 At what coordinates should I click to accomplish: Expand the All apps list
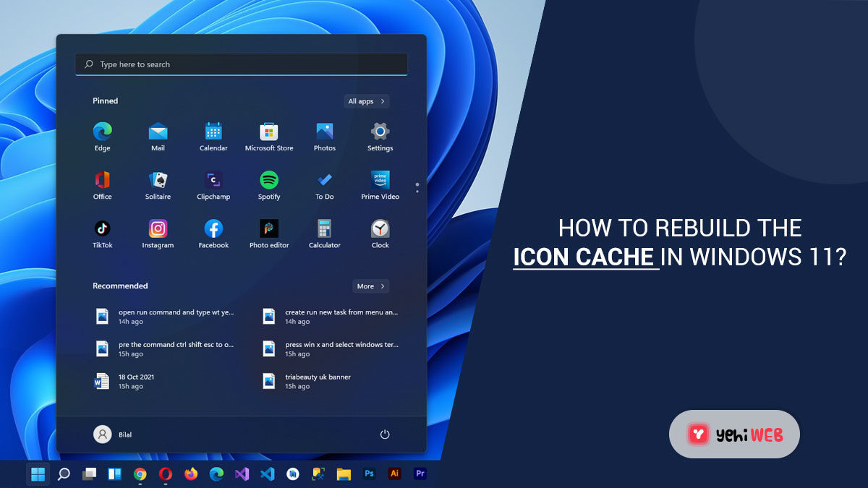point(367,101)
